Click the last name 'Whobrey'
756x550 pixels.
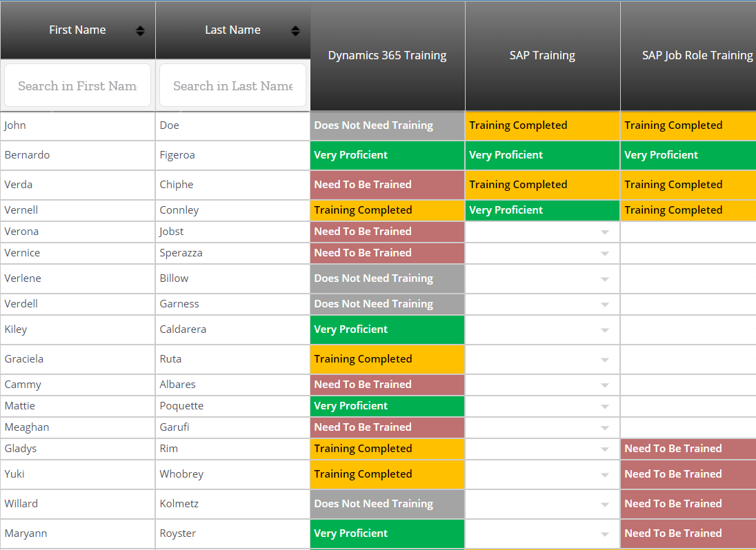(181, 474)
